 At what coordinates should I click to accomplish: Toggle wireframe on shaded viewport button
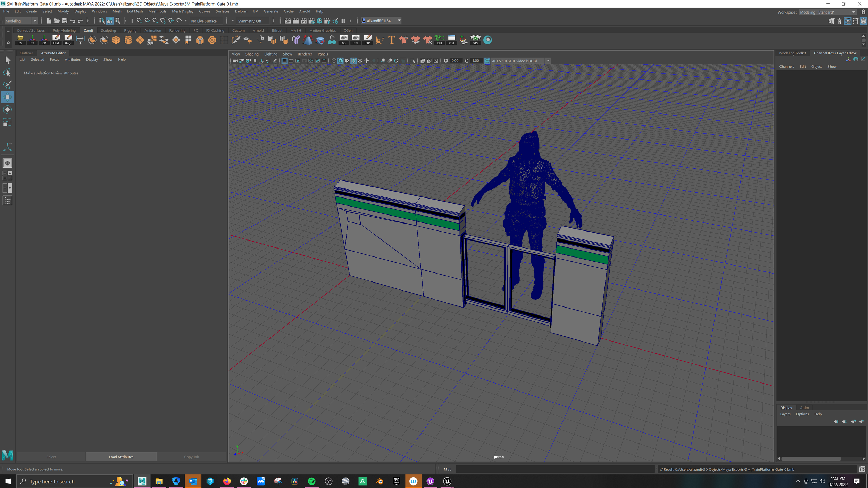[353, 61]
